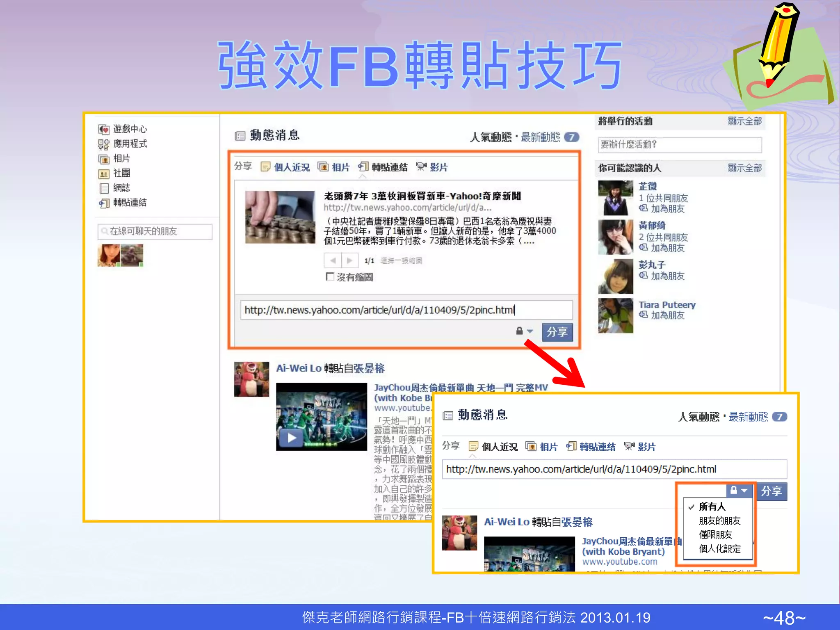Viewport: 840px width, 630px height.
Task: Click 加為朋友 under Tiara Puteery
Action: click(x=667, y=315)
